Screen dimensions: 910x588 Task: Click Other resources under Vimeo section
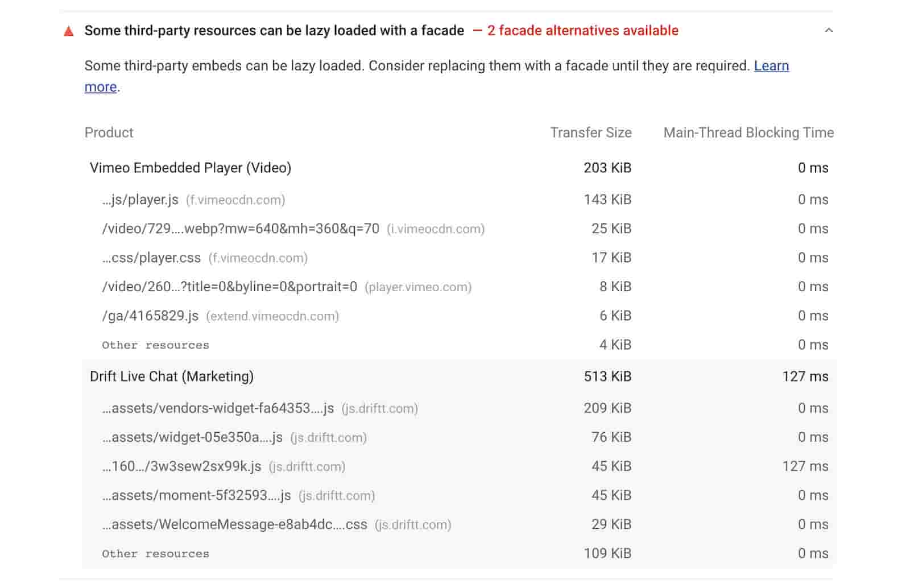pyautogui.click(x=155, y=345)
